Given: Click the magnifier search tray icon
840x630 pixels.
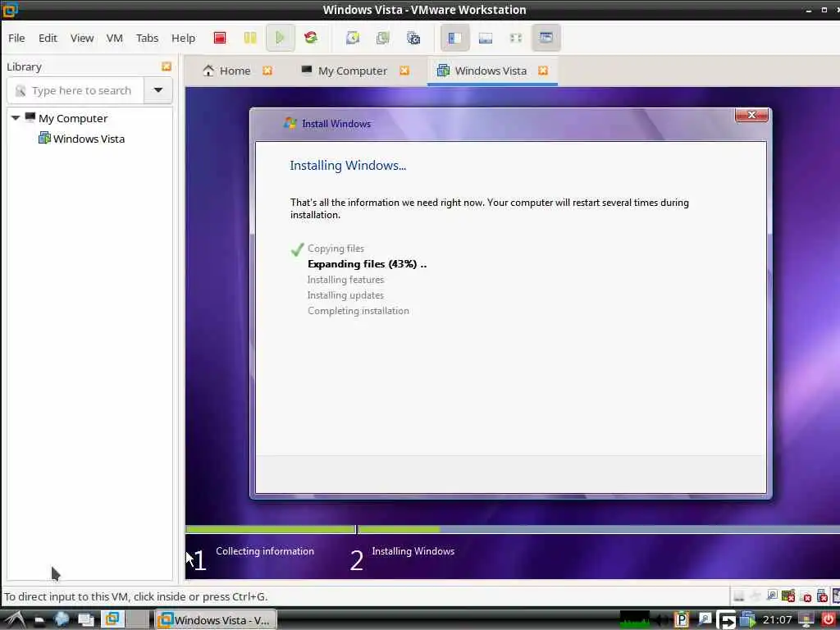Looking at the screenshot, I should pyautogui.click(x=704, y=620).
